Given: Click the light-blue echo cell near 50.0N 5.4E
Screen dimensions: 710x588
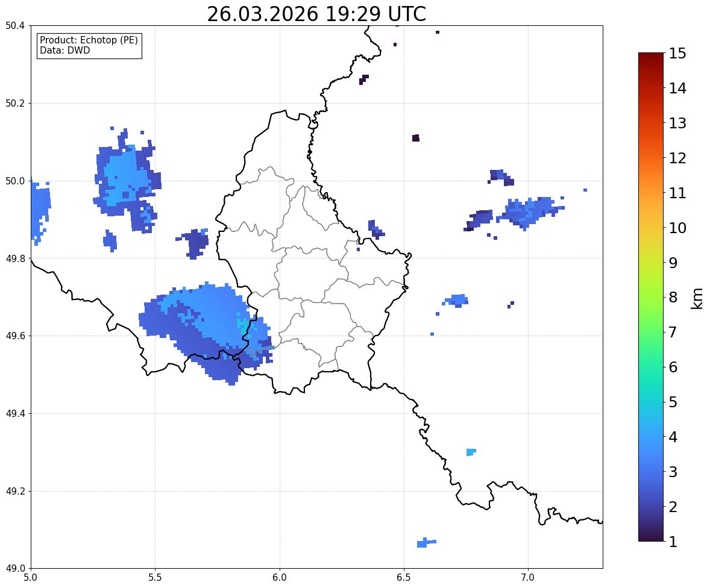Looking at the screenshot, I should (x=127, y=181).
